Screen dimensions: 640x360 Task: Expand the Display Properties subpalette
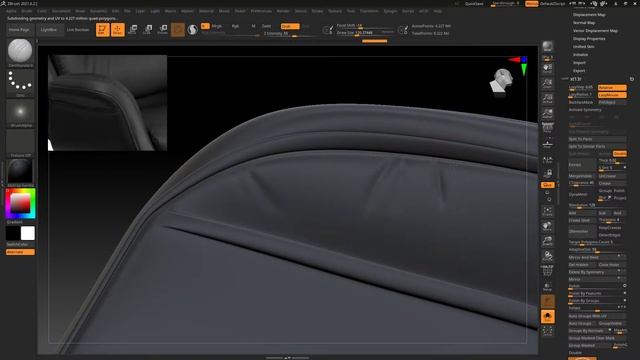(x=589, y=39)
